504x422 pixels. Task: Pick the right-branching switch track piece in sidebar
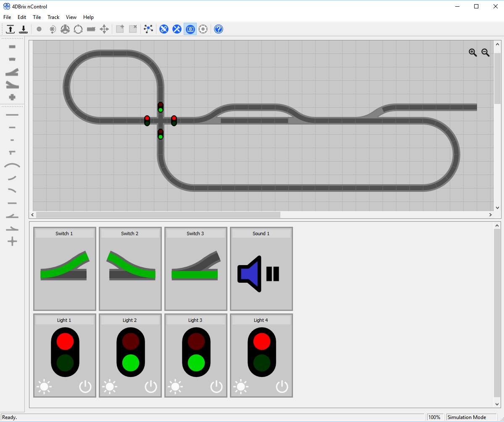[12, 85]
